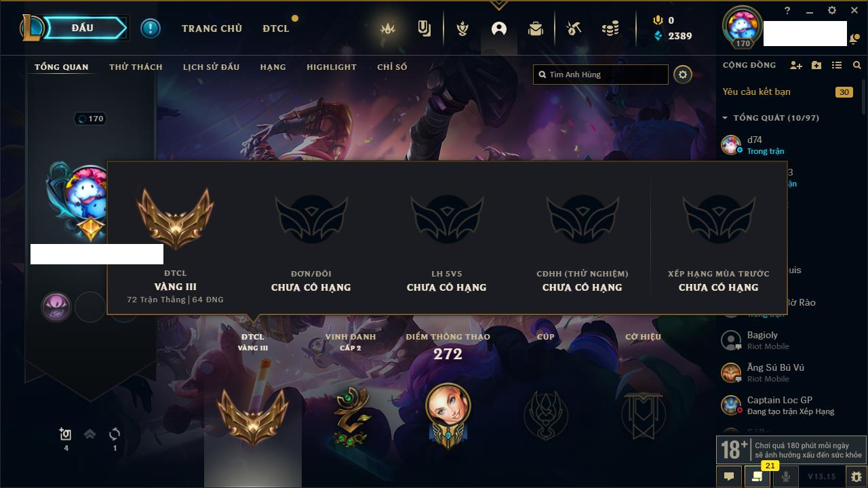Image resolution: width=868 pixels, height=488 pixels.
Task: Open the Loot inventory backpack icon
Action: point(536,28)
